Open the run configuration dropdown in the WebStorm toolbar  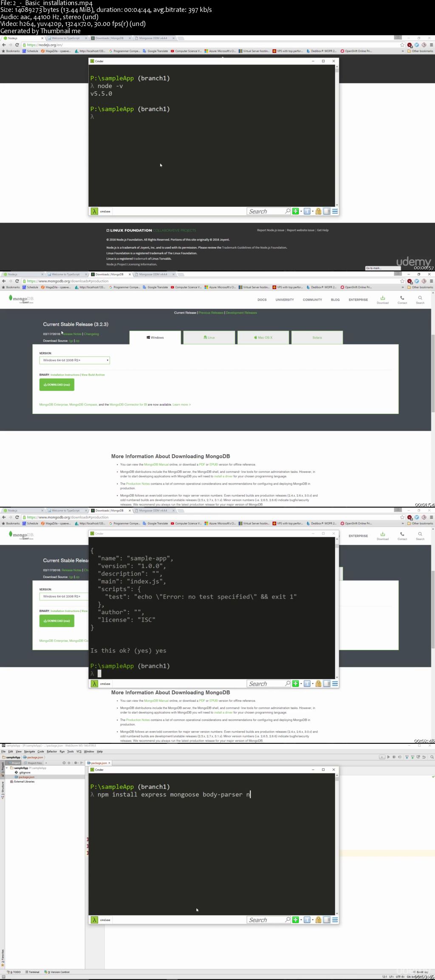(x=382, y=757)
